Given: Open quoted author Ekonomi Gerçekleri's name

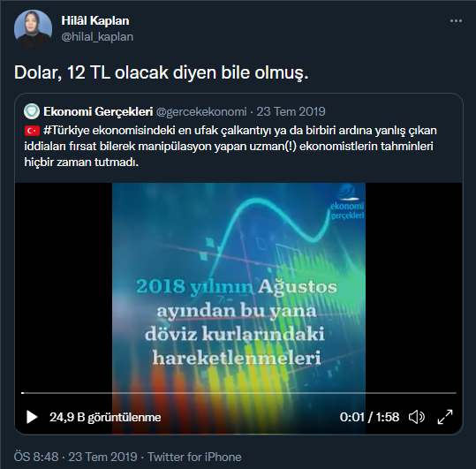Looking at the screenshot, I should coord(98,111).
